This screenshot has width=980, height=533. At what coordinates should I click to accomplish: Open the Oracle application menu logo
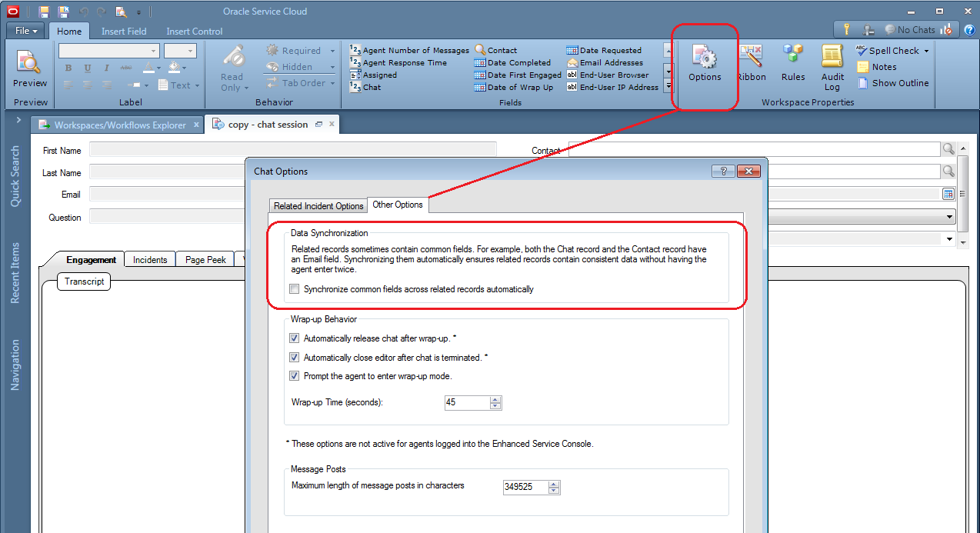13,12
